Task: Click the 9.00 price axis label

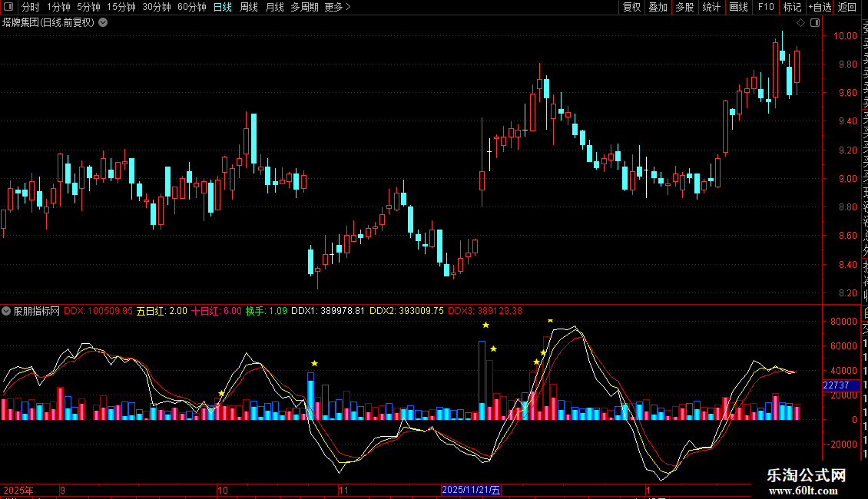Action: pyautogui.click(x=846, y=179)
